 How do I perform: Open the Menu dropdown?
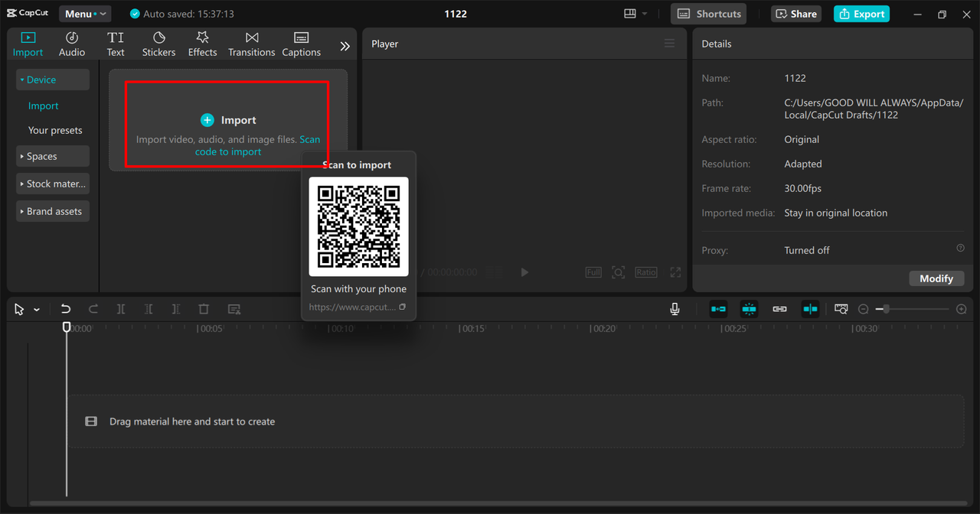pos(85,14)
